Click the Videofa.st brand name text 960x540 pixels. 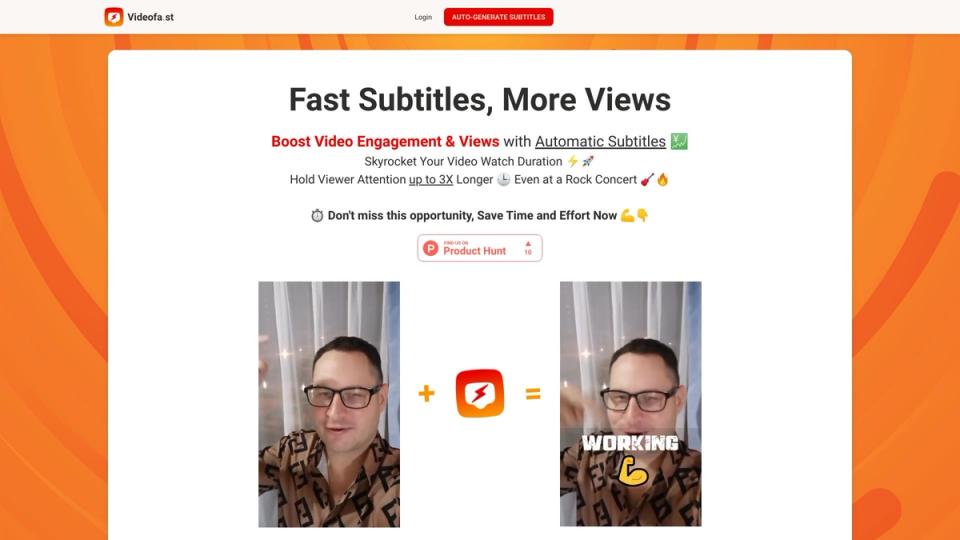[151, 17]
